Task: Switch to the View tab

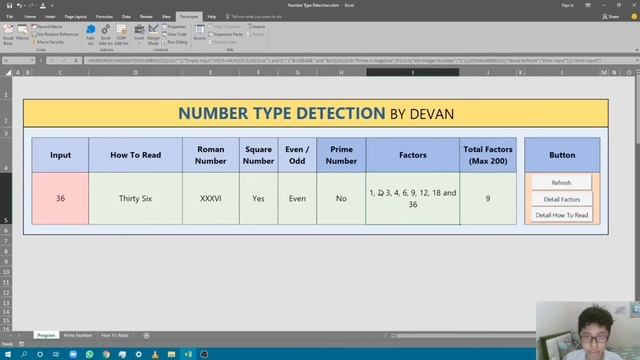Action: coord(166,17)
